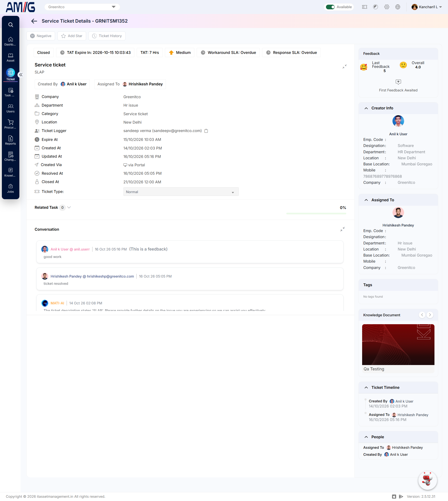
Task: Open Ticket History
Action: [x=107, y=36]
